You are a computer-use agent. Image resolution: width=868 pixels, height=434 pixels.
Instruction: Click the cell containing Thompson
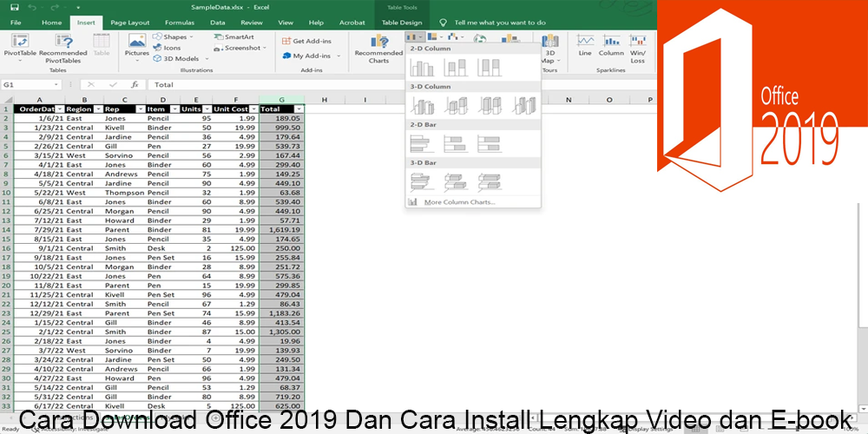coord(124,193)
